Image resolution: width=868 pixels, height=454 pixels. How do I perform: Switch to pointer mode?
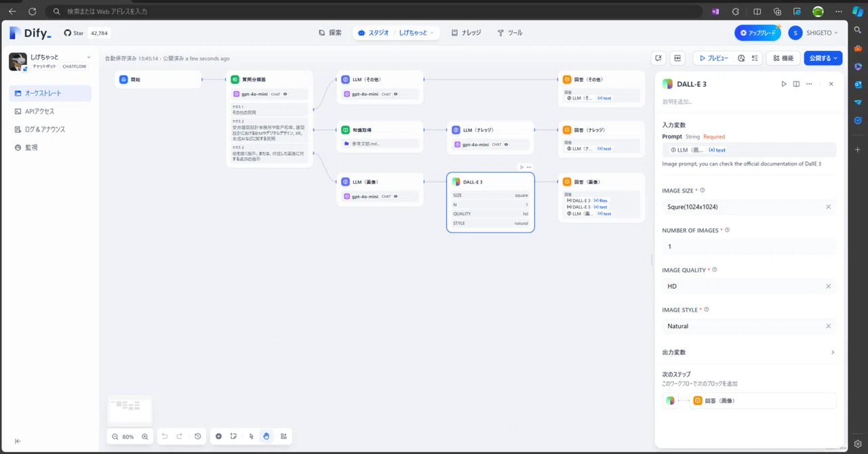coord(251,436)
